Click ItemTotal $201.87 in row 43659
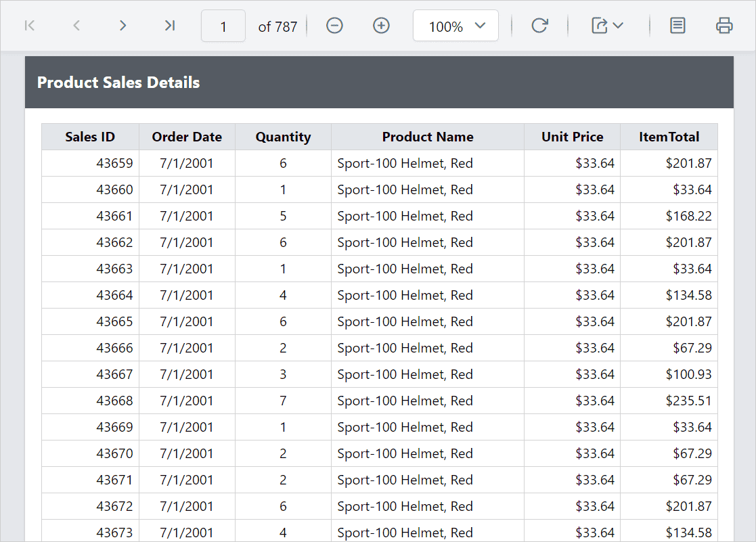 click(x=669, y=164)
